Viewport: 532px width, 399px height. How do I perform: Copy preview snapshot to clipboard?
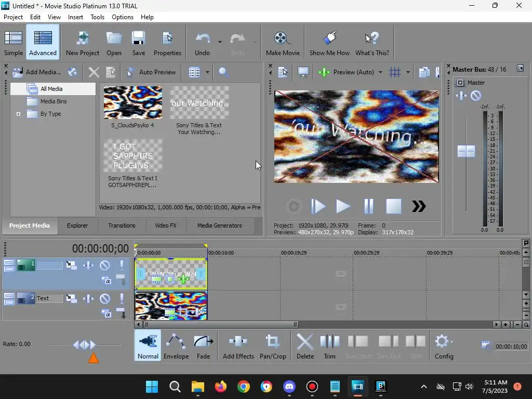[x=424, y=72]
